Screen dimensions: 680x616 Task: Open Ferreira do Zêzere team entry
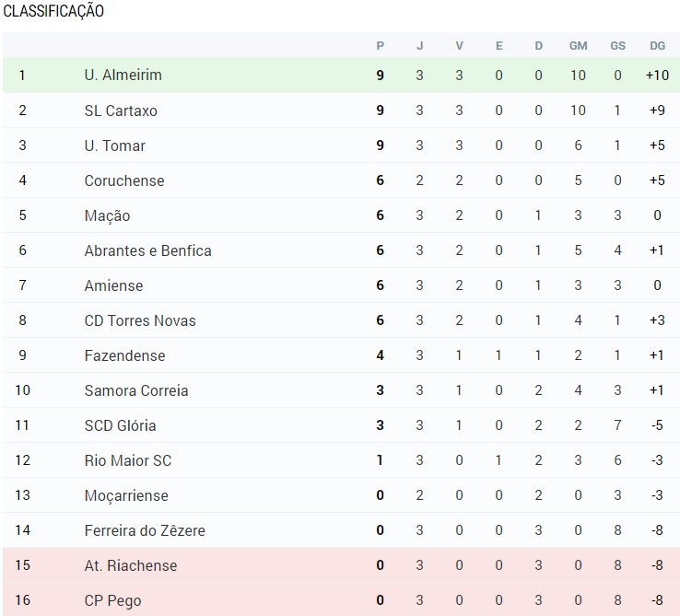[x=145, y=530]
